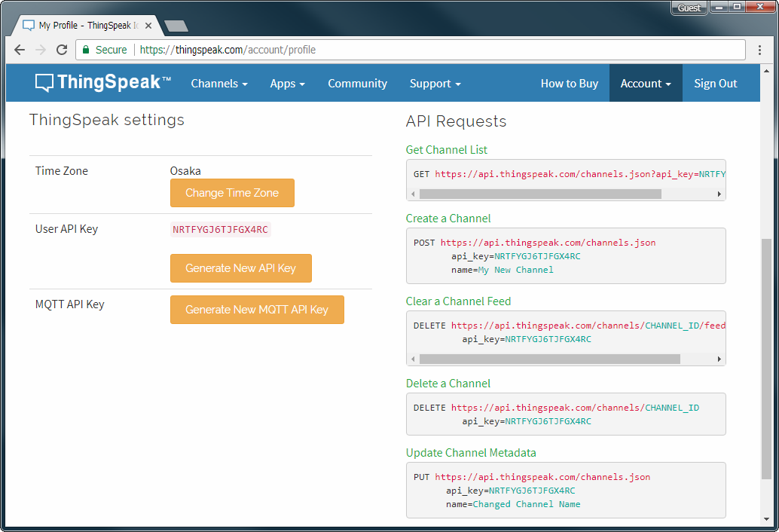Maximize the browser window
Screen dimensions: 779x532
[738, 7]
